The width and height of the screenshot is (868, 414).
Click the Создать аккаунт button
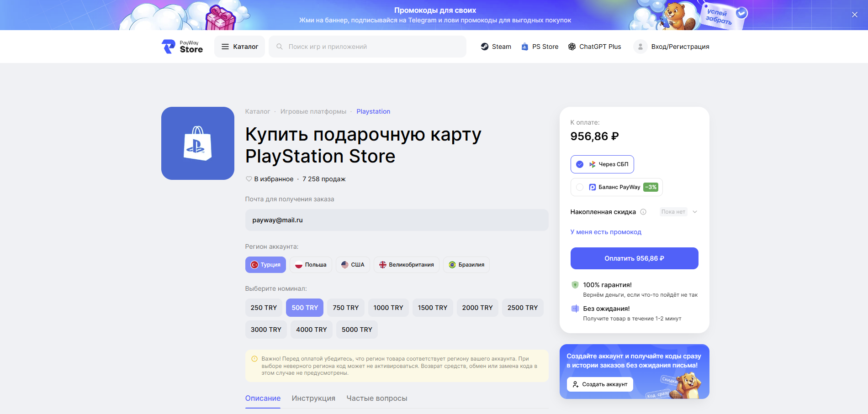(600, 384)
